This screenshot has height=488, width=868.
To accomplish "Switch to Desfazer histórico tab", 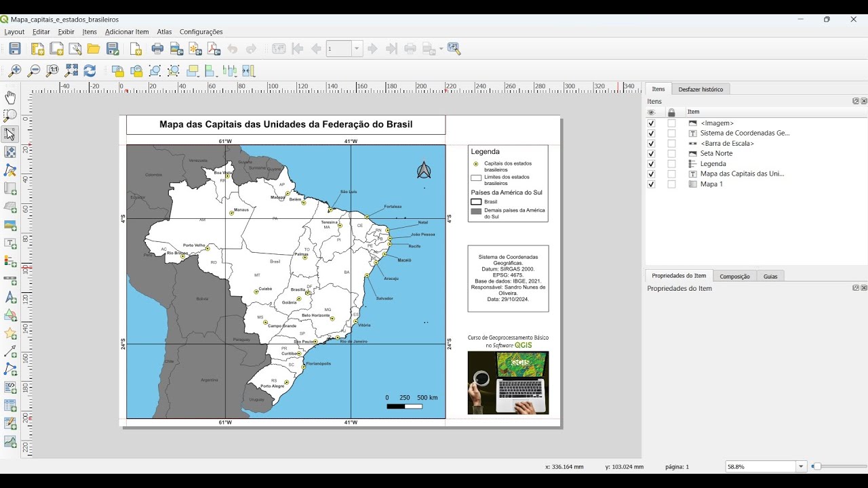I will coord(701,89).
